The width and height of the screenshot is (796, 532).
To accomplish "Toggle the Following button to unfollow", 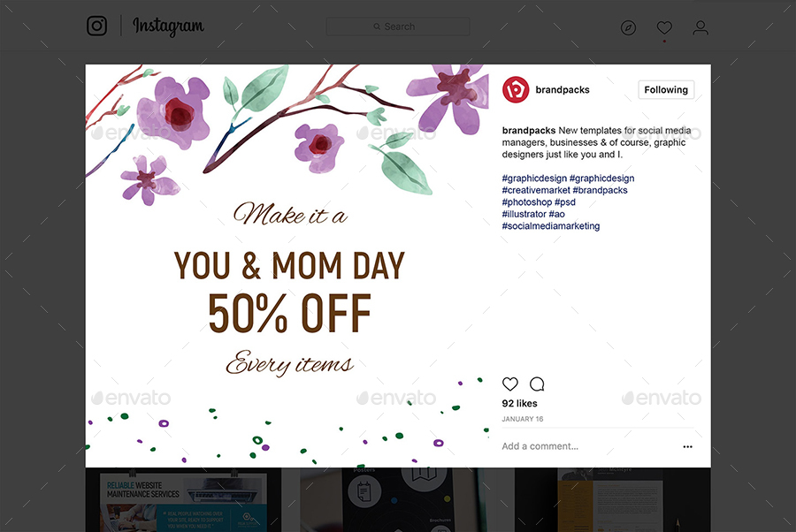I will tap(665, 89).
